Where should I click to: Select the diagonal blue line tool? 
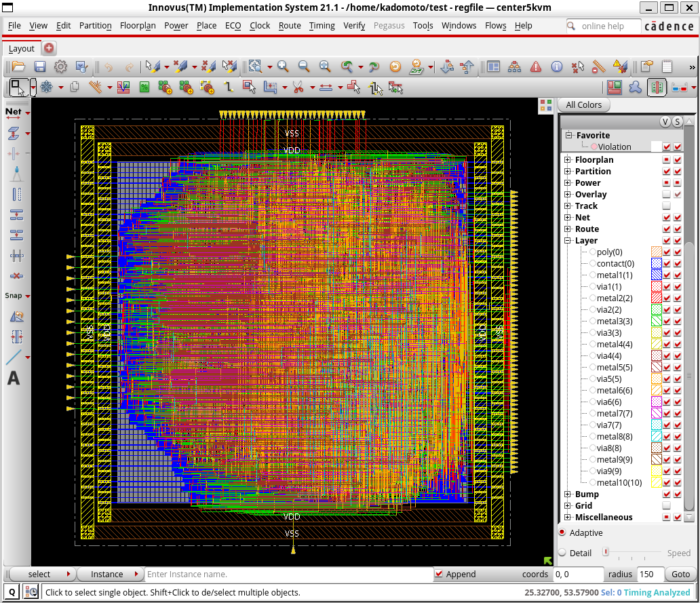14,357
